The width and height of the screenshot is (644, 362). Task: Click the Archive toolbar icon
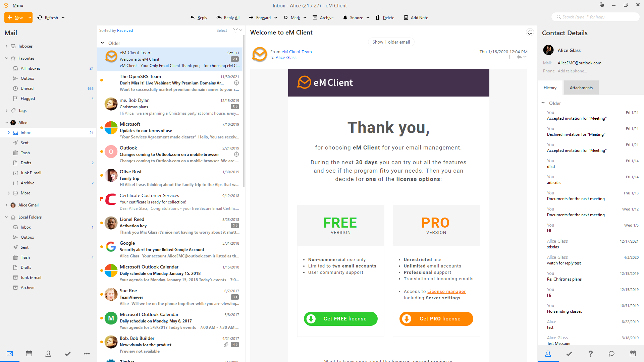pos(315,18)
